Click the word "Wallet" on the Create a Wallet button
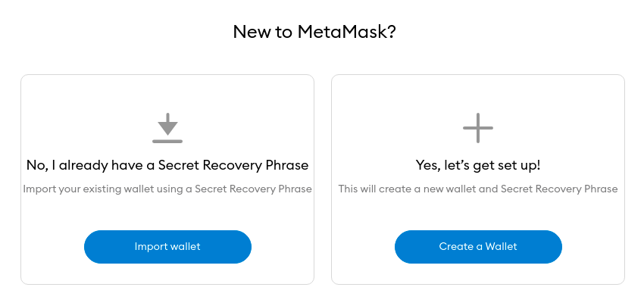The image size is (644, 306). (501, 247)
